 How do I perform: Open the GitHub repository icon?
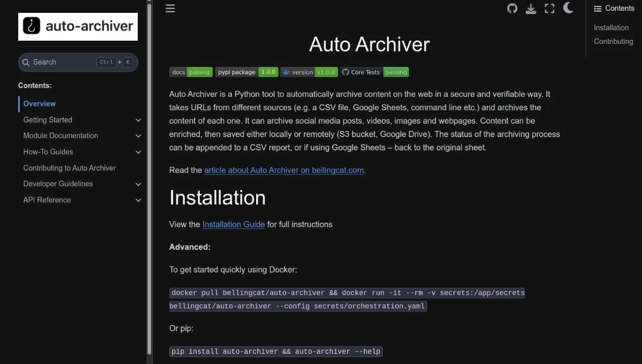[512, 8]
